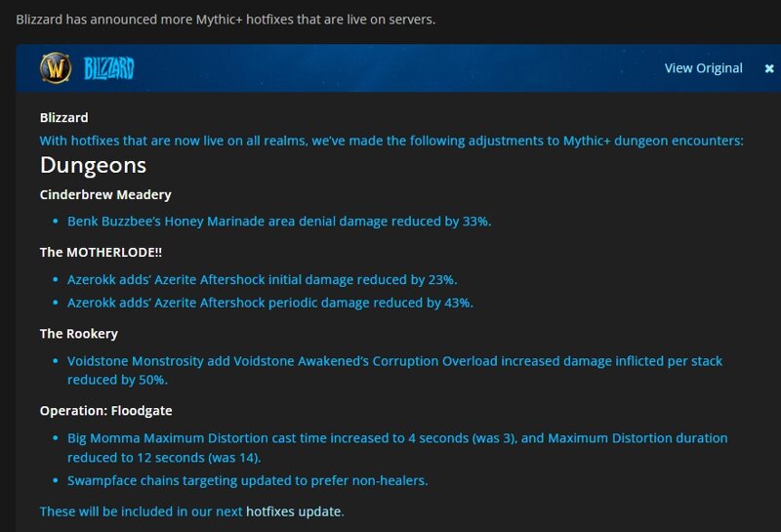Click 'These will be included in our next' text
Image resolution: width=781 pixels, height=532 pixels.
coord(141,512)
